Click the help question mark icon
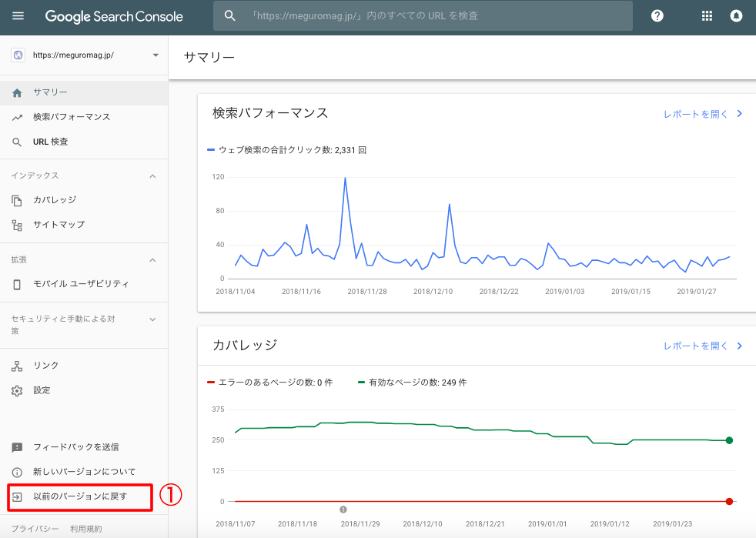The image size is (756, 538). point(657,16)
